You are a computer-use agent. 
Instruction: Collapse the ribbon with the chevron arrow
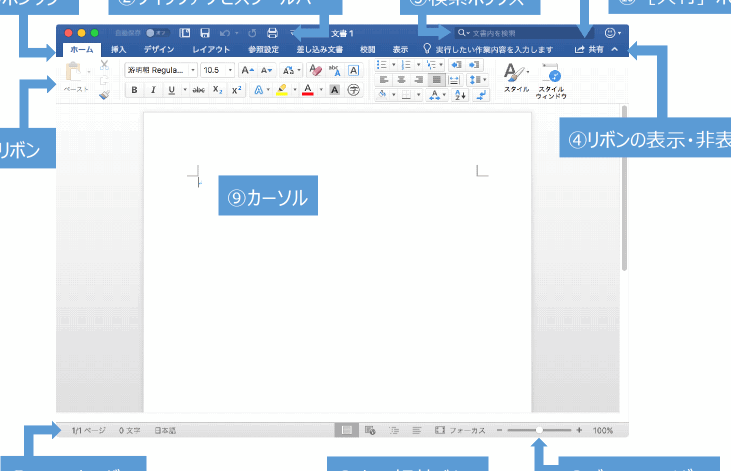coord(614,49)
